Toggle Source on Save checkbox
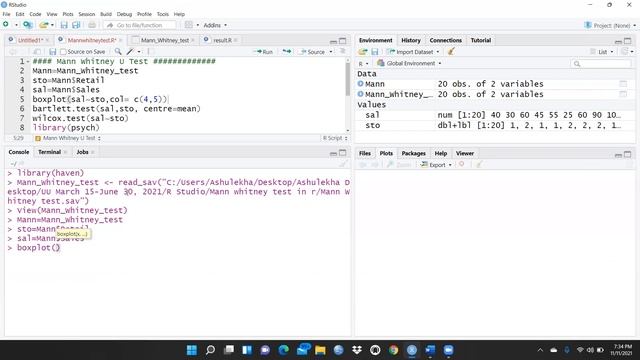The image size is (640, 360). pyautogui.click(x=63, y=52)
